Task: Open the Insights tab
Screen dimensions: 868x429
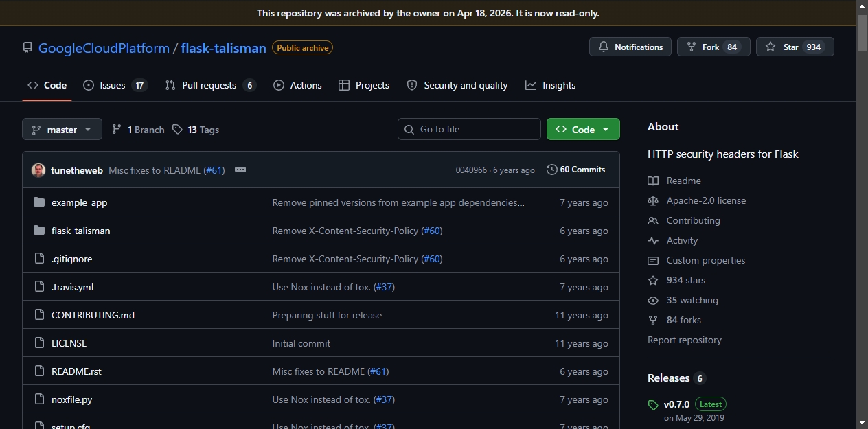Action: click(550, 85)
